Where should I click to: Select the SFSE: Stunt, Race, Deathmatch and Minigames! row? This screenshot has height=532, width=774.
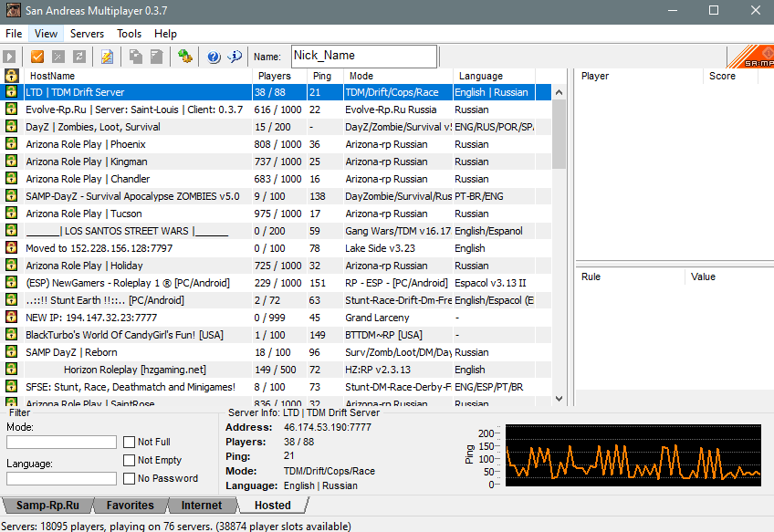(x=277, y=387)
